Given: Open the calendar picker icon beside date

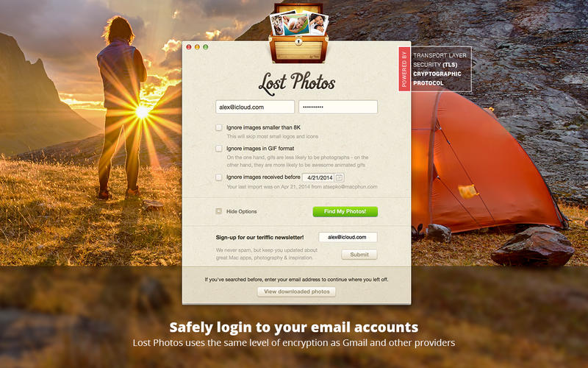Looking at the screenshot, I should coord(339,177).
